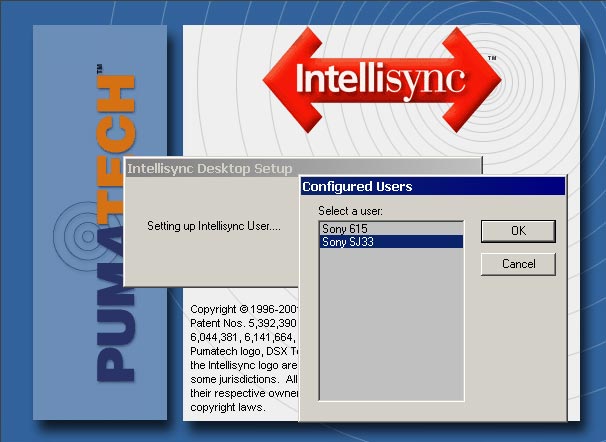Click the 'some jurisdictions. All' line
The image size is (606, 442).
(244, 379)
